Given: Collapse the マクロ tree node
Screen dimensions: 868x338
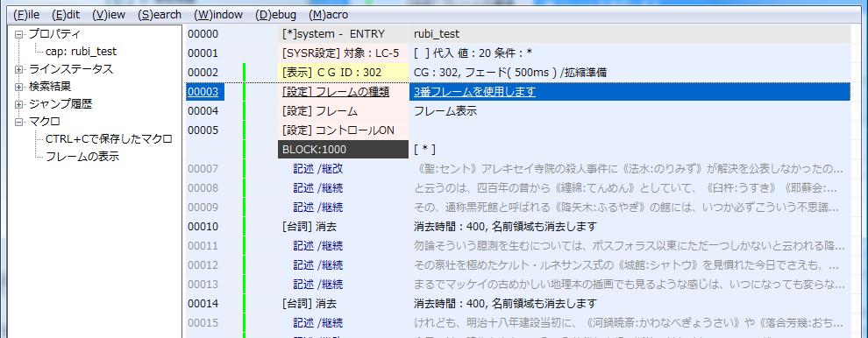Looking at the screenshot, I should pos(18,122).
